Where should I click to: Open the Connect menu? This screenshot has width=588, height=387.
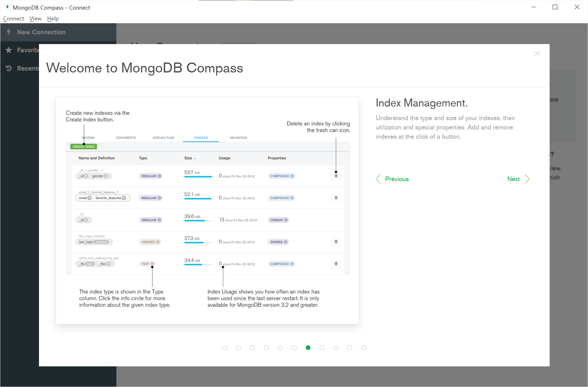(13, 19)
